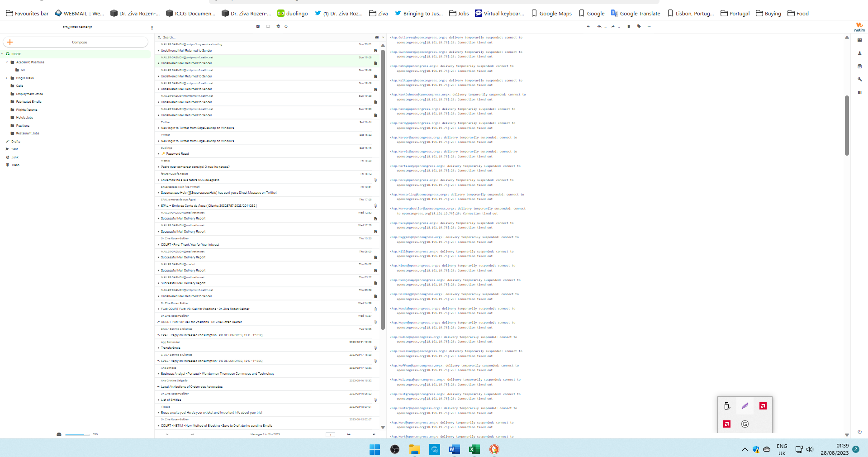The width and height of the screenshot is (868, 457).
Task: Open Microsoft Word from the taskbar
Action: [x=454, y=449]
